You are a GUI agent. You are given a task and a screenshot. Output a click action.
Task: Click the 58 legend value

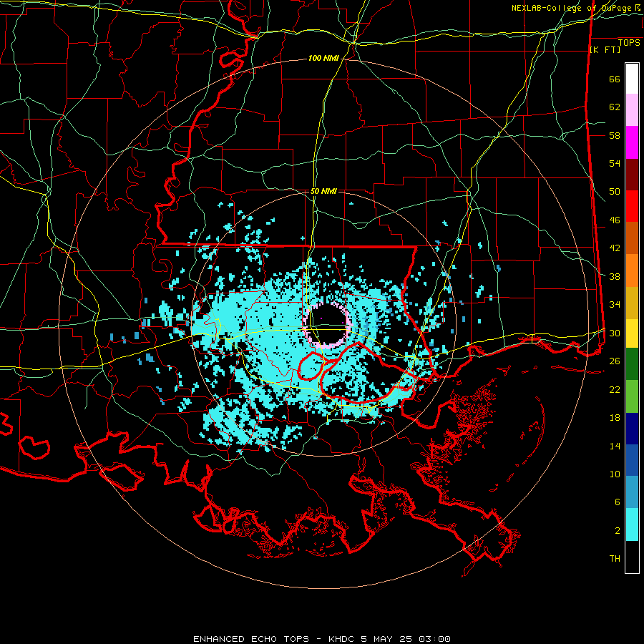click(615, 135)
